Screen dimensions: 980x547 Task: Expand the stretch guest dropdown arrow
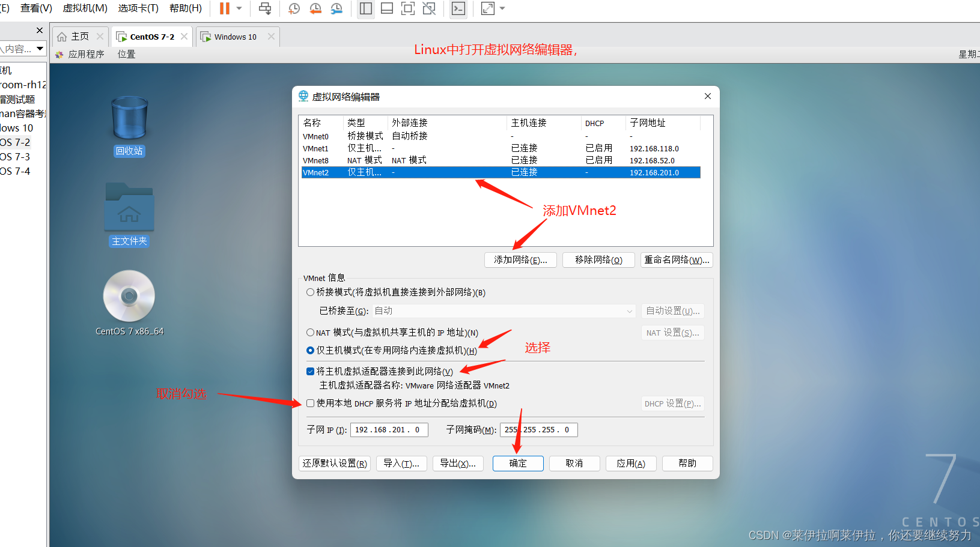point(502,8)
